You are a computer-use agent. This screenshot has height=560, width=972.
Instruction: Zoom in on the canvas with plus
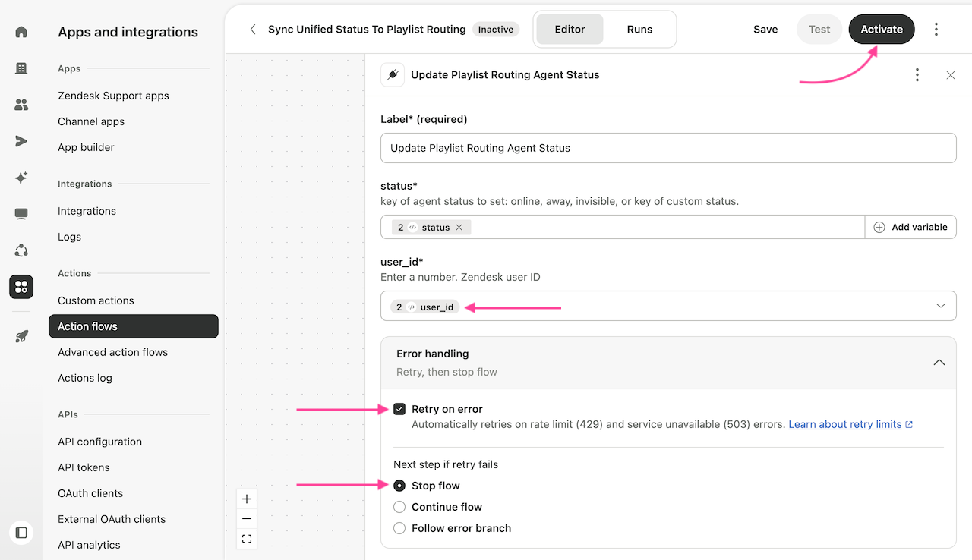point(246,499)
